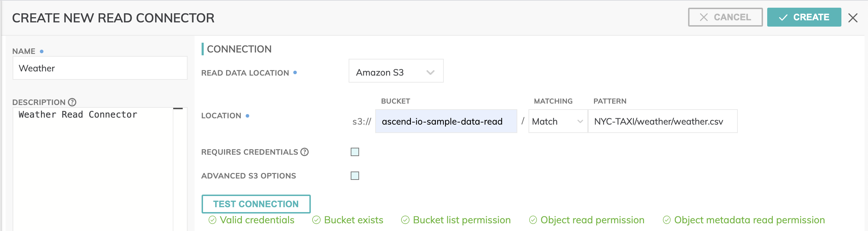Image resolution: width=868 pixels, height=231 pixels.
Task: Enable the Requires Credentials checkbox
Action: click(x=355, y=152)
